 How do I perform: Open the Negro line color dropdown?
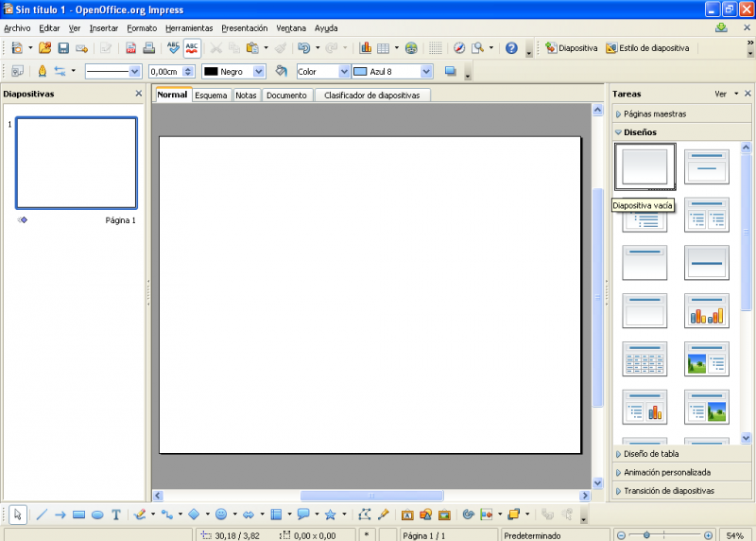coord(259,72)
